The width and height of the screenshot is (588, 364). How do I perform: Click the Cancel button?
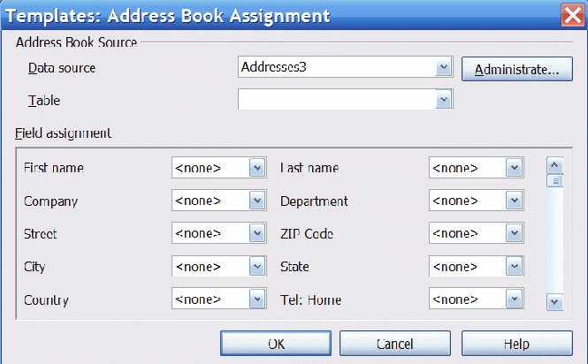click(395, 344)
